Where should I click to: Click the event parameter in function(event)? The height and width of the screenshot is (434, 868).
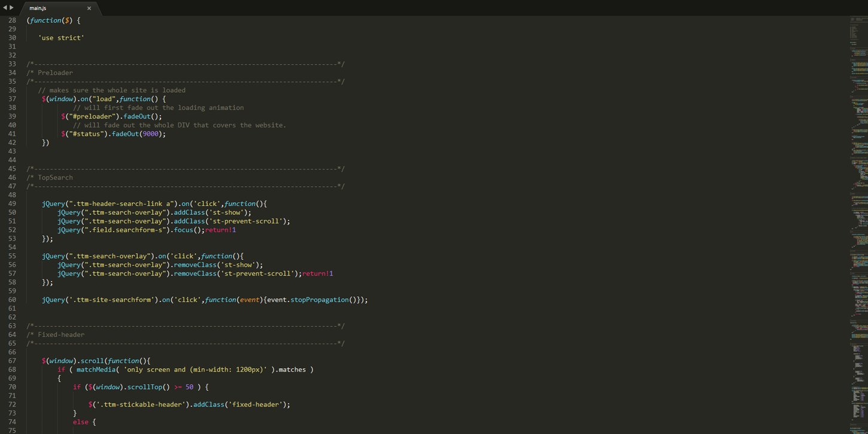[250, 300]
